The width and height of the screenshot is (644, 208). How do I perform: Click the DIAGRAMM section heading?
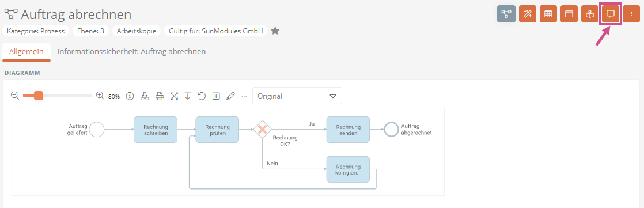[22, 73]
